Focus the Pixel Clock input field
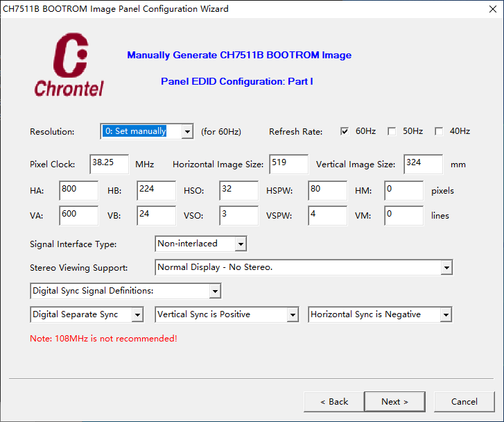The image size is (504, 422). coord(110,164)
